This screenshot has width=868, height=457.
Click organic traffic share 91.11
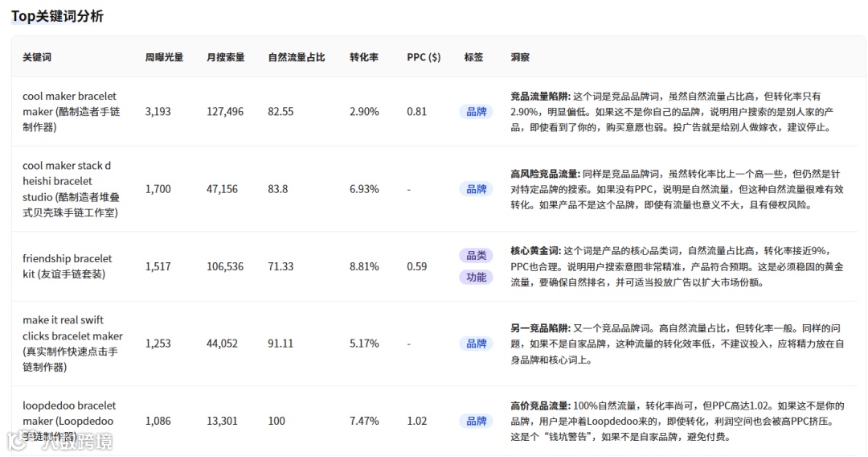pyautogui.click(x=280, y=344)
